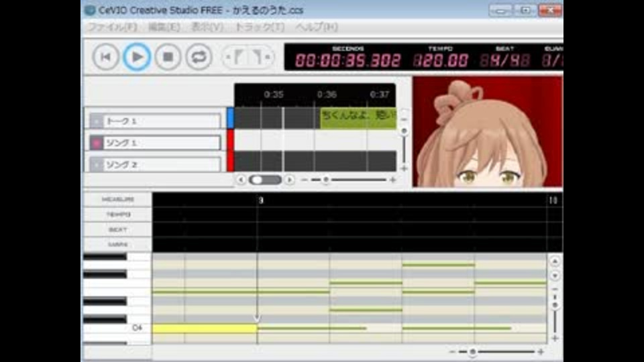Image resolution: width=644 pixels, height=362 pixels.
Task: Click the MEASURE row label
Action: 118,199
